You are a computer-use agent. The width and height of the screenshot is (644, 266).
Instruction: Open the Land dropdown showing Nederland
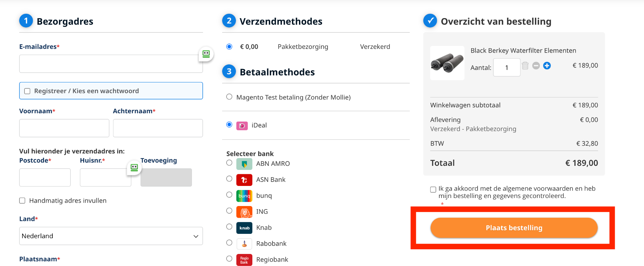(111, 236)
